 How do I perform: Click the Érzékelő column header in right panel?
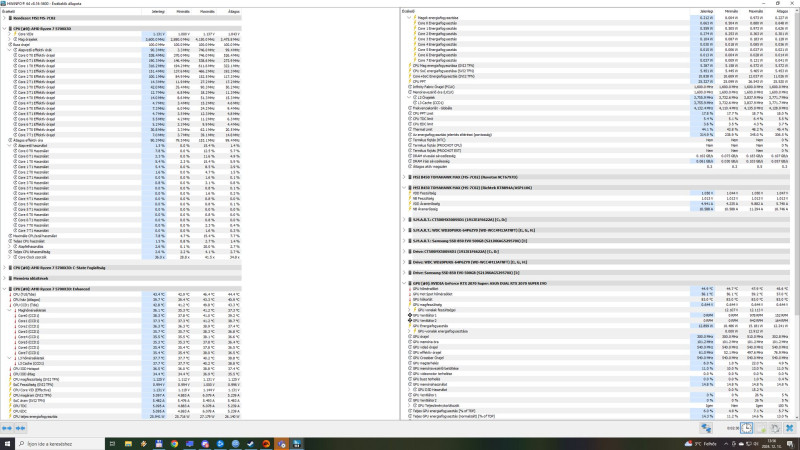545,11
